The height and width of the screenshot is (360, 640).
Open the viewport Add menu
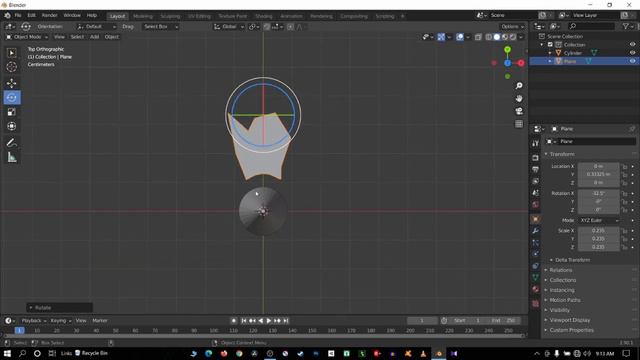click(94, 37)
